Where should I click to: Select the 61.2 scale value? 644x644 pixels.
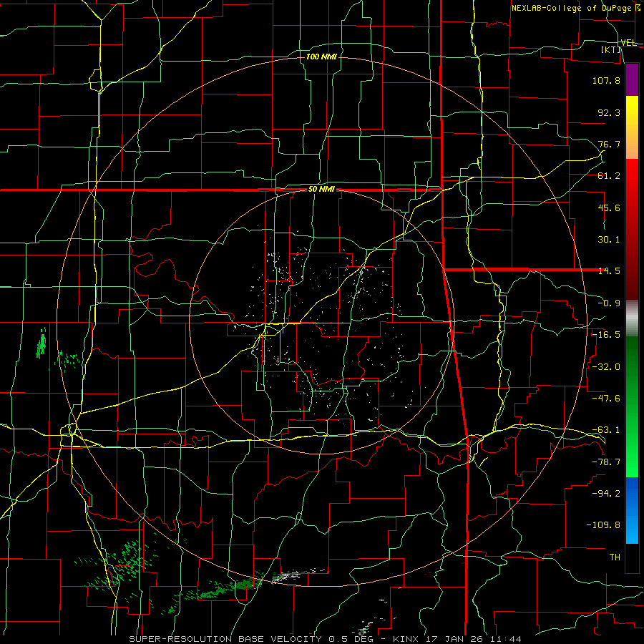point(609,176)
